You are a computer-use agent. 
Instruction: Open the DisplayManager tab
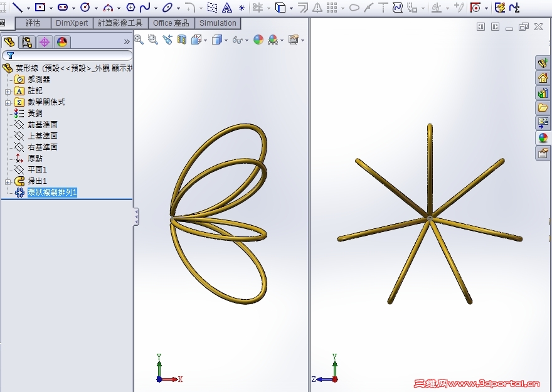pos(62,42)
